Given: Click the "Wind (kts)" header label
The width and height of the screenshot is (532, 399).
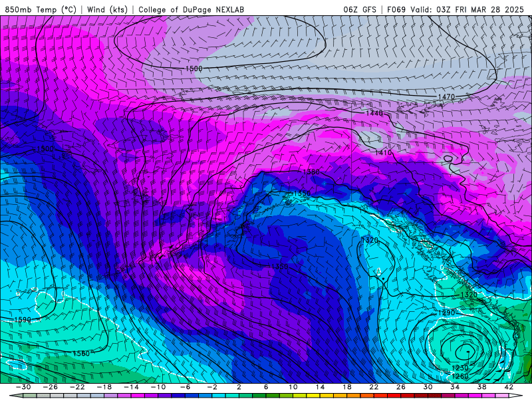Looking at the screenshot, I should (x=107, y=9).
